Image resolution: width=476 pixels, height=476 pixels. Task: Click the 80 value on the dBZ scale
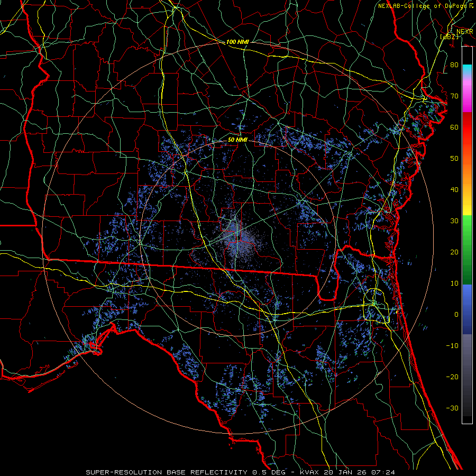click(454, 65)
